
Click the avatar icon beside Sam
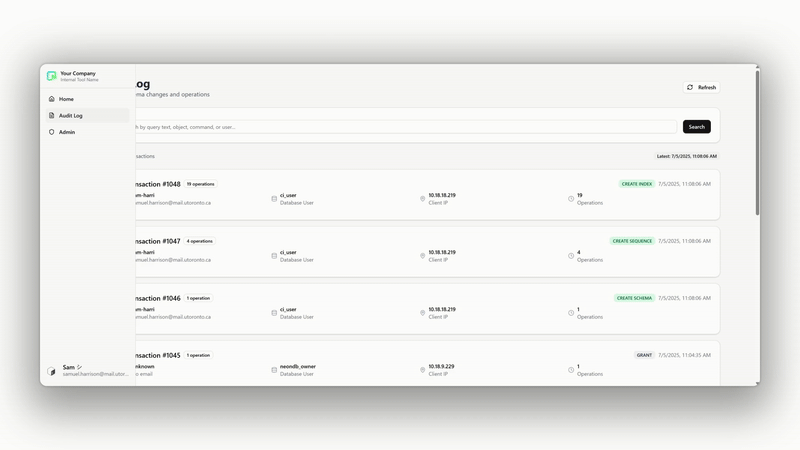coord(52,371)
